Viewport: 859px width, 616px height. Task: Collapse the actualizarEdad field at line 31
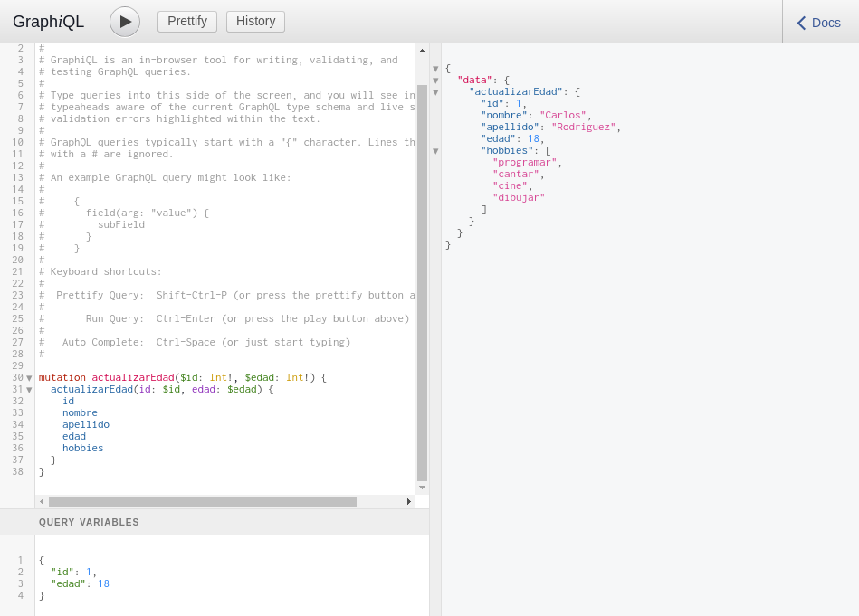[x=29, y=390]
